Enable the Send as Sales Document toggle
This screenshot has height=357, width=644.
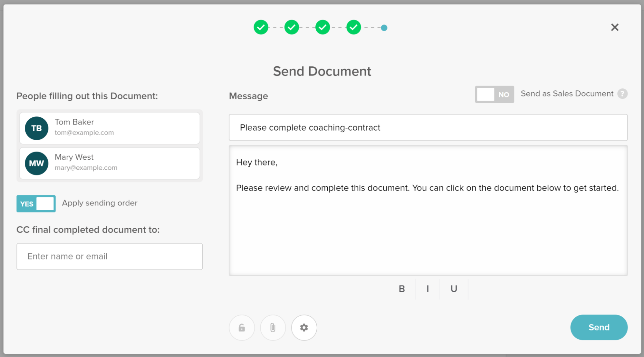pos(495,94)
